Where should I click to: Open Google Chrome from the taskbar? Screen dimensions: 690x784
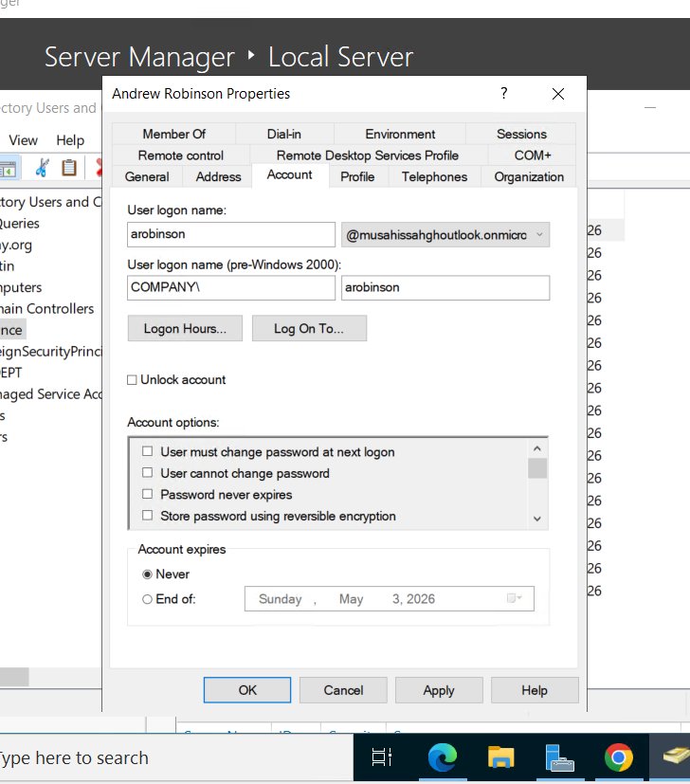click(x=618, y=757)
